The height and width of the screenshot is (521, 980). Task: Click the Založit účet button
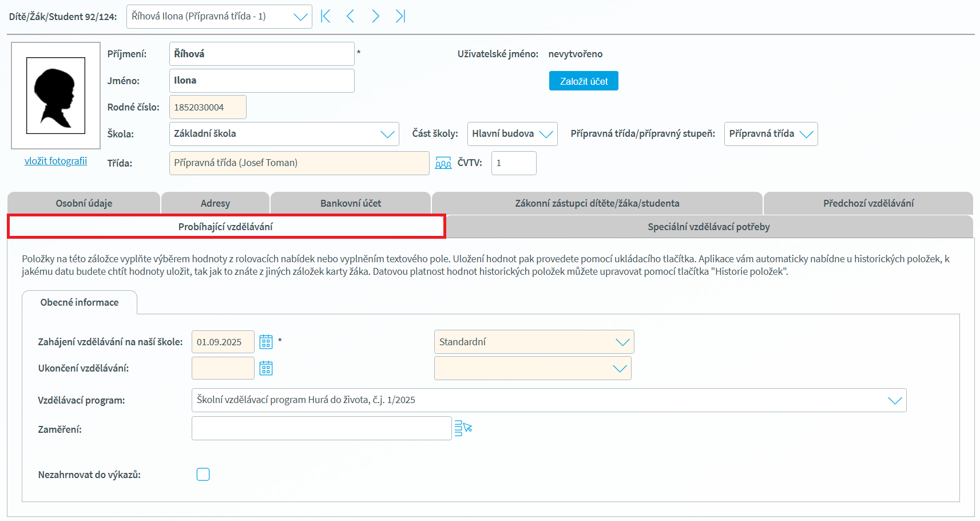coord(584,81)
